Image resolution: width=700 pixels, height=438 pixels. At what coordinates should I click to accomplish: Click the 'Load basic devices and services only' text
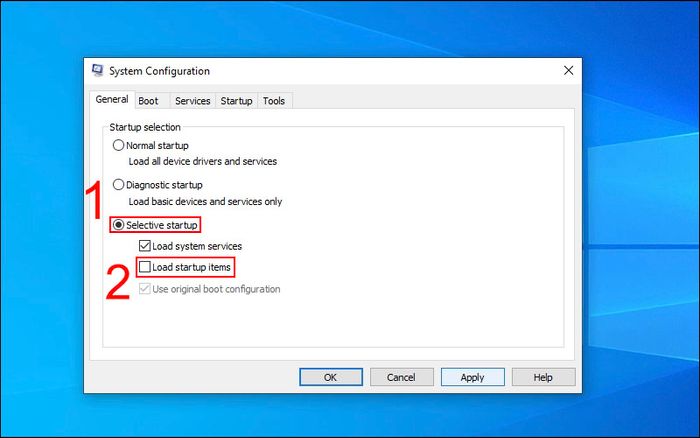[205, 201]
